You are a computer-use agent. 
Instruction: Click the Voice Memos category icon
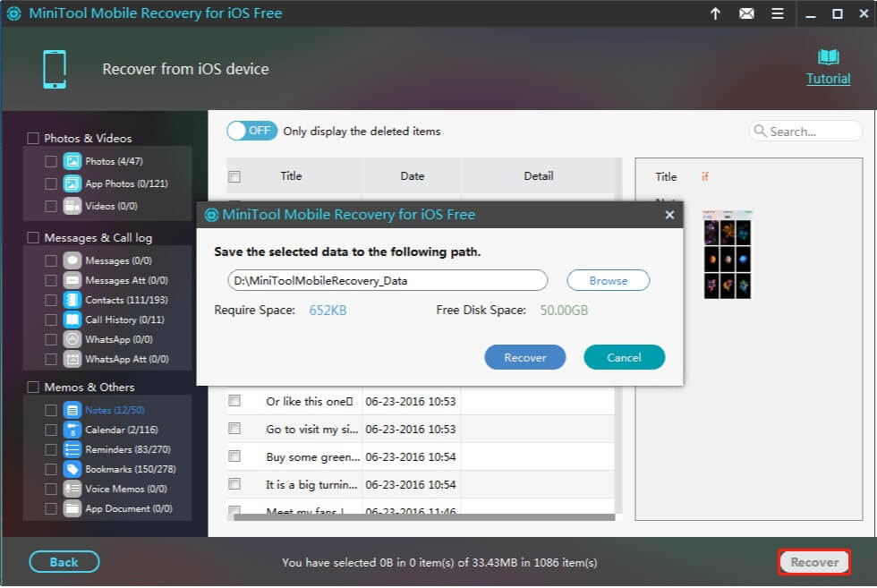point(72,489)
